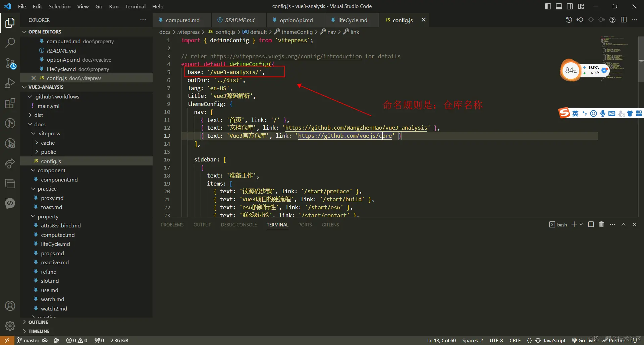Open the Search view in activity bar
Image resolution: width=644 pixels, height=345 pixels.
[10, 43]
